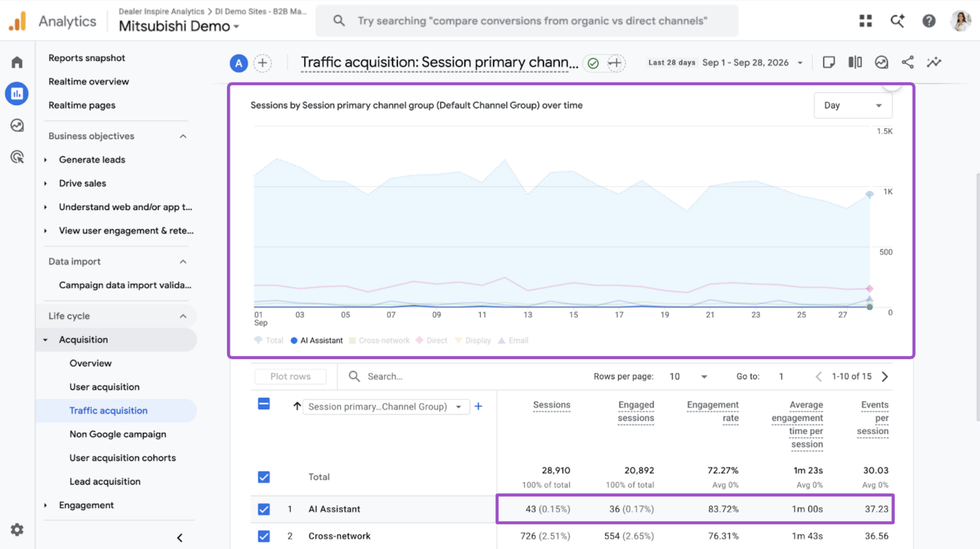This screenshot has height=549, width=980.
Task: Open the Mitsubishi Demo property selector
Action: [179, 26]
